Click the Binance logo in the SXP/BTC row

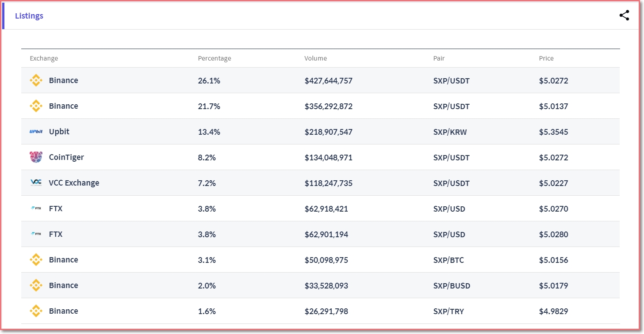click(36, 260)
